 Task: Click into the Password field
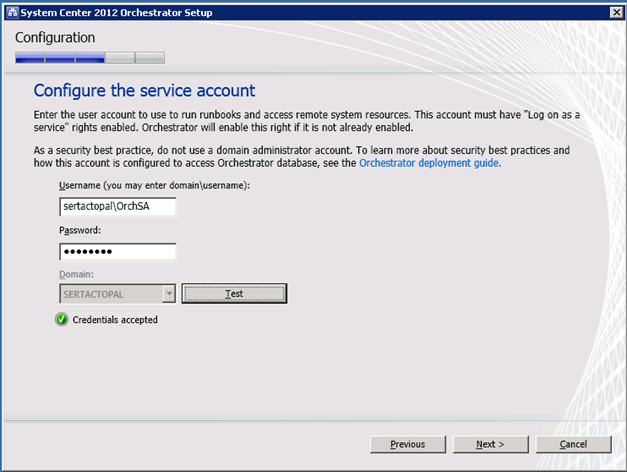coord(118,252)
